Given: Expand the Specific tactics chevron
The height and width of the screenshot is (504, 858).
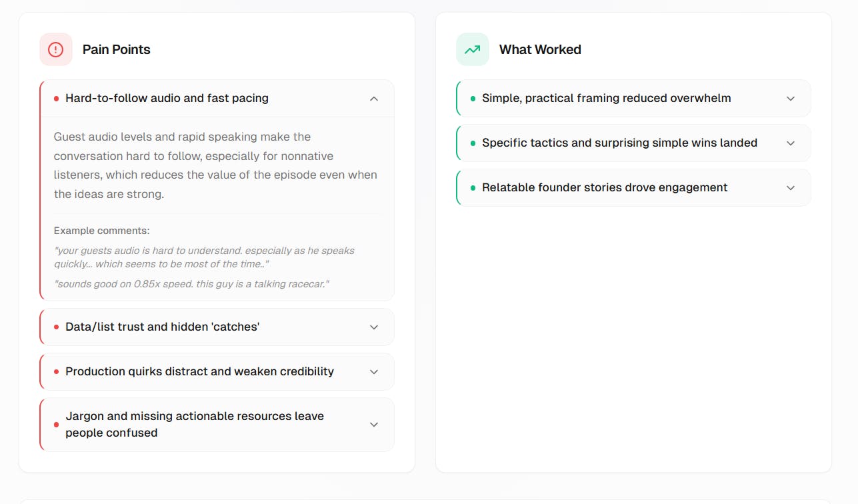Looking at the screenshot, I should point(791,143).
